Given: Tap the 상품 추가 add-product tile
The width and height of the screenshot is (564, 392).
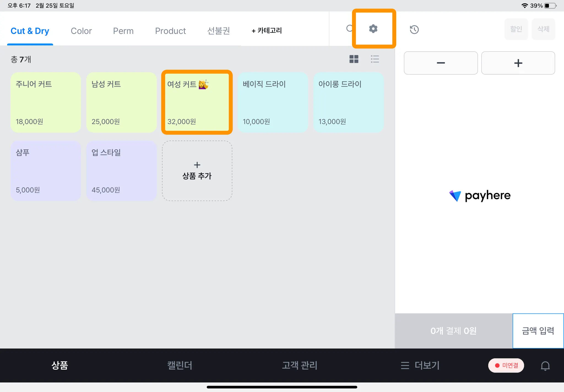Looking at the screenshot, I should (x=197, y=171).
